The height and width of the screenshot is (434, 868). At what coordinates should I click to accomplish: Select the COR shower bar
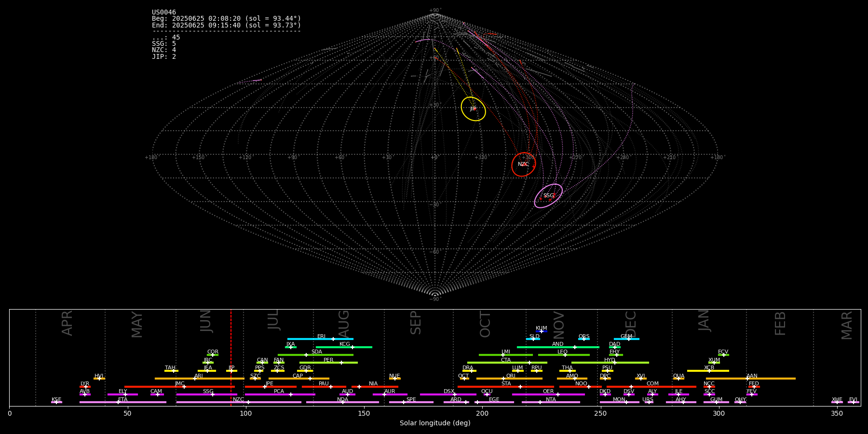click(213, 355)
